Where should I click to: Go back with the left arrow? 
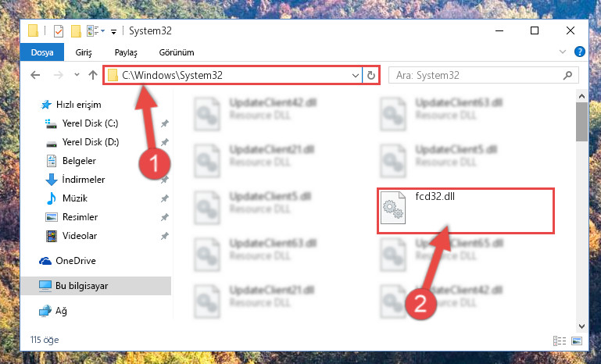click(35, 75)
